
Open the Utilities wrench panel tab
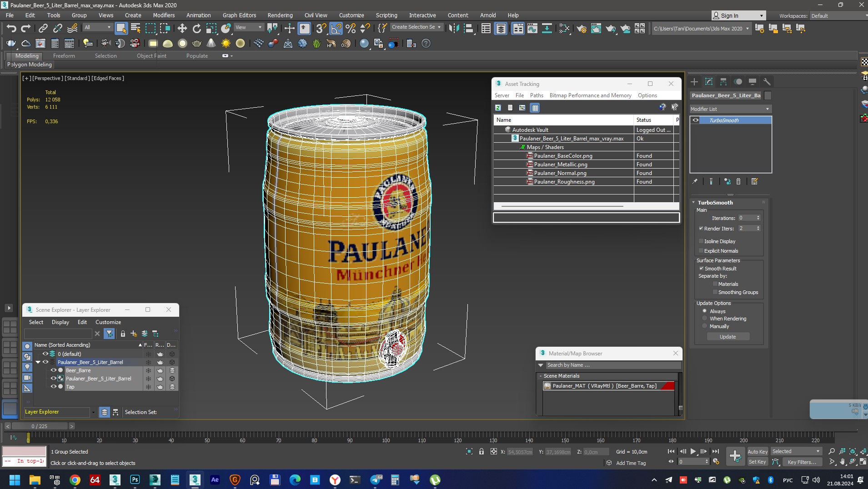[x=767, y=82]
